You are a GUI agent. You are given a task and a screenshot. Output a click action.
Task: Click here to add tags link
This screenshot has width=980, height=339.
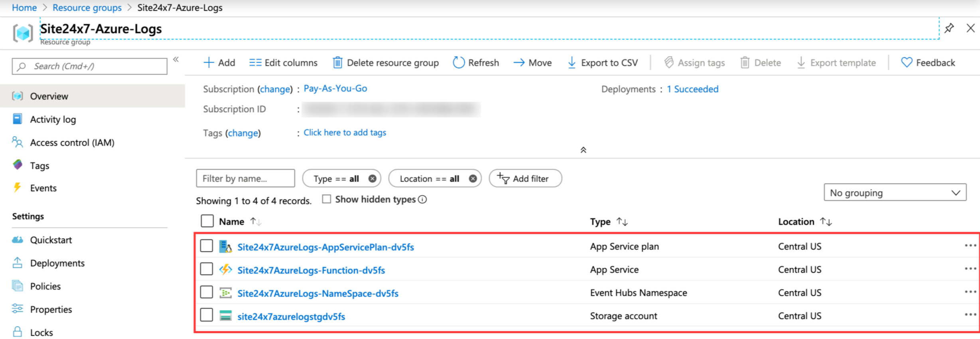tap(345, 133)
